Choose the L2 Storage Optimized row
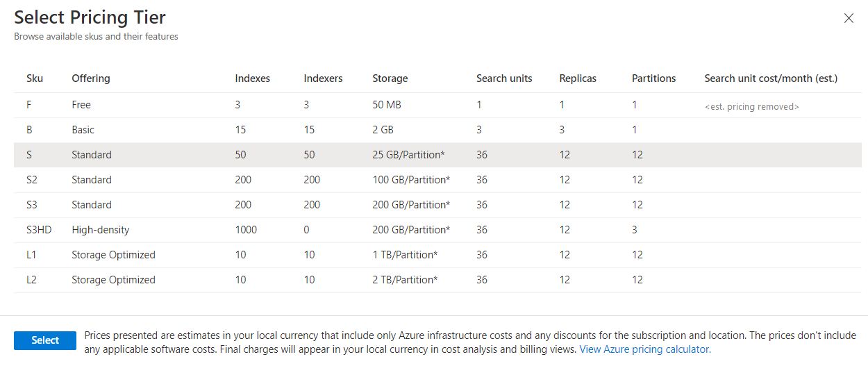This screenshot has width=868, height=366. 113,280
